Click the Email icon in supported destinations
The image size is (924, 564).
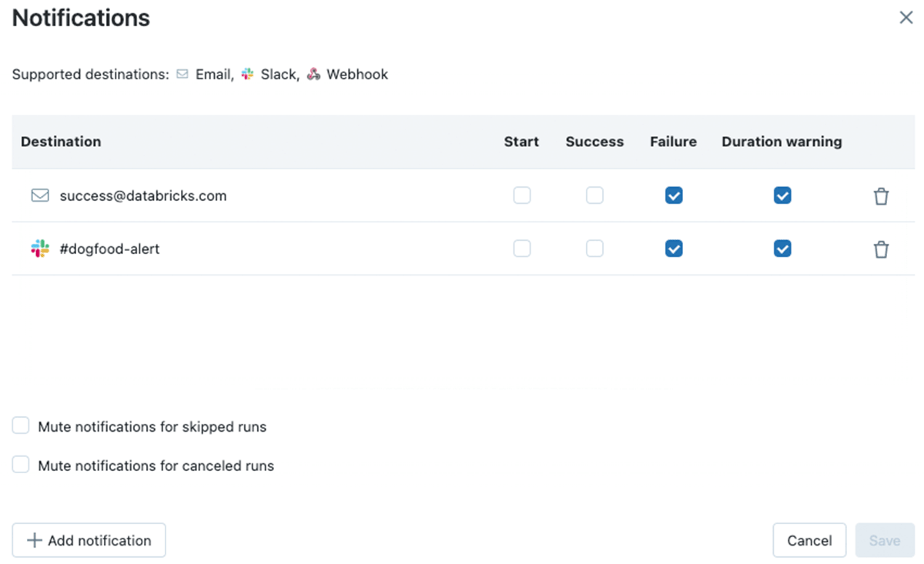[182, 75]
